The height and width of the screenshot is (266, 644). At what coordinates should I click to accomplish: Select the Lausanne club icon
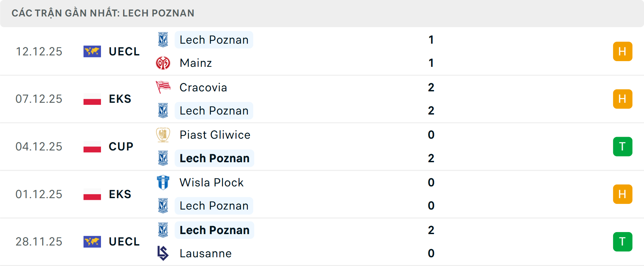163,254
